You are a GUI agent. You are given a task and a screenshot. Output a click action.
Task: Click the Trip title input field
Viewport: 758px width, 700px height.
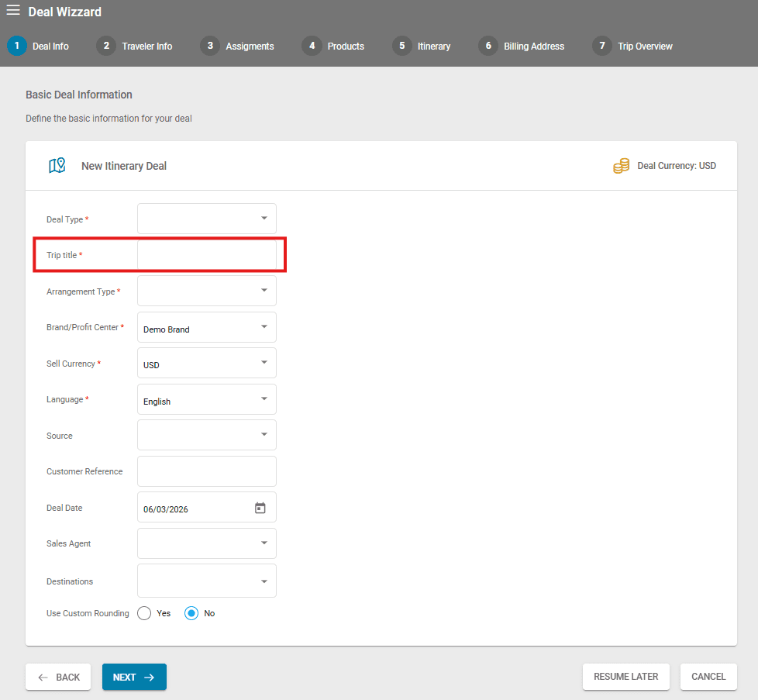coord(207,255)
